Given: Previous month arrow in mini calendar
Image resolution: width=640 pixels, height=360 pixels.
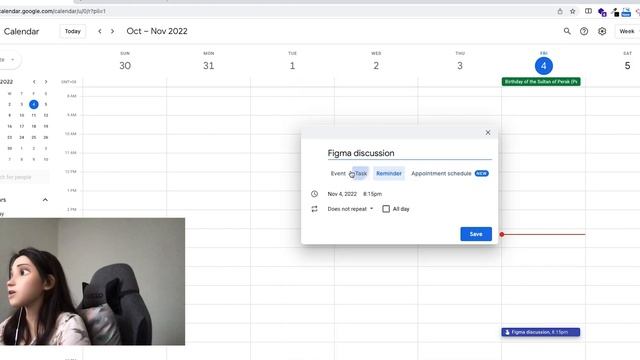Looking at the screenshot, I should click(34, 82).
